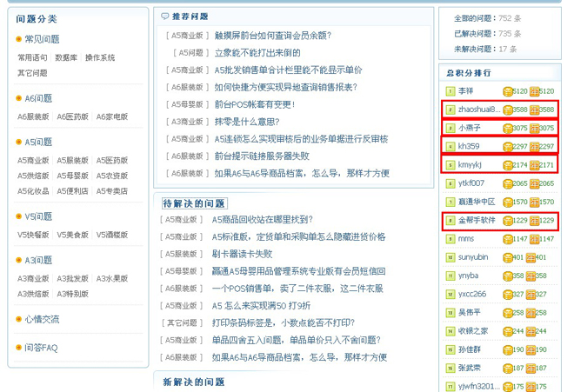Image resolution: width=574 pixels, height=392 pixels.
Task: Click the rank badge beside sunyubin
Action: click(x=450, y=257)
